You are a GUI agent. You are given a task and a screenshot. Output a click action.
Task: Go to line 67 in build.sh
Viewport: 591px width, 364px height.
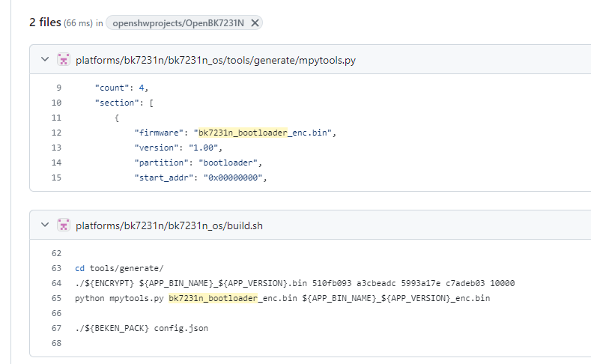coord(56,328)
